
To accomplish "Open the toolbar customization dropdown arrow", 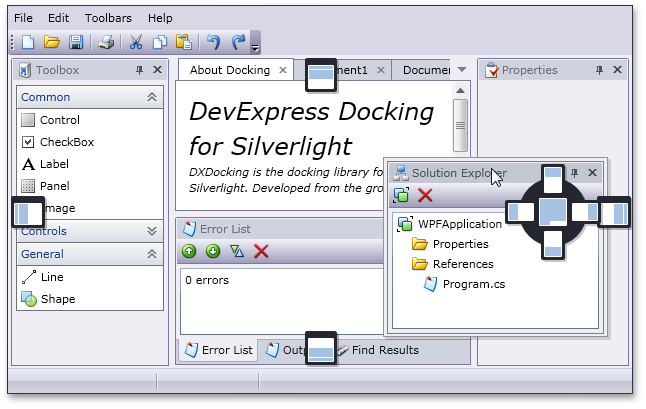I will [255, 43].
